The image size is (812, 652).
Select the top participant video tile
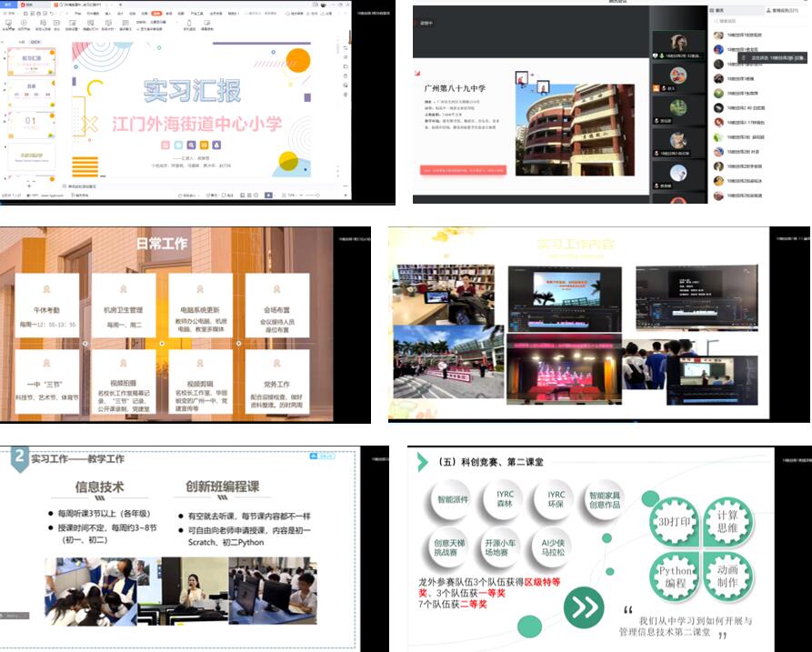click(677, 43)
